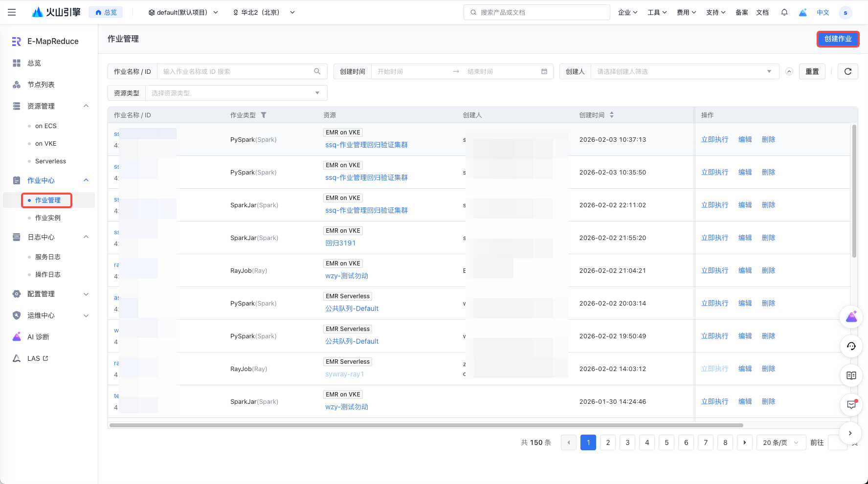Collapse the filter panel toggle arrow
This screenshot has height=484, width=868.
tap(789, 71)
